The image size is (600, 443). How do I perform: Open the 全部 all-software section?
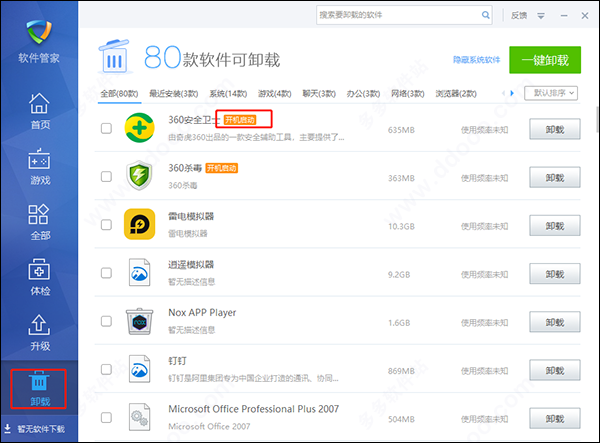click(x=39, y=222)
